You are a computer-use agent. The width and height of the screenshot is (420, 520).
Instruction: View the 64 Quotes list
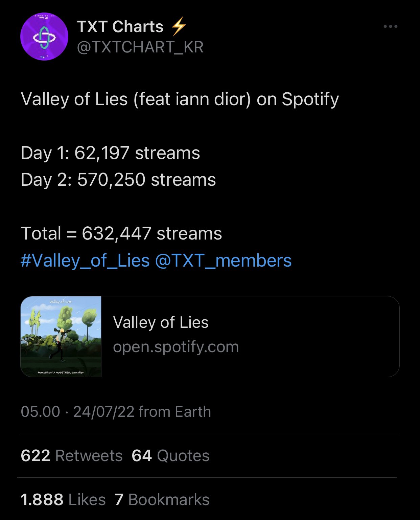170,456
